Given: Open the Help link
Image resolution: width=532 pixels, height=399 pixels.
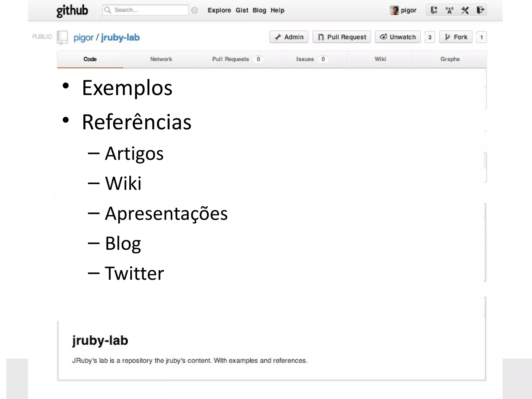Looking at the screenshot, I should click(277, 10).
